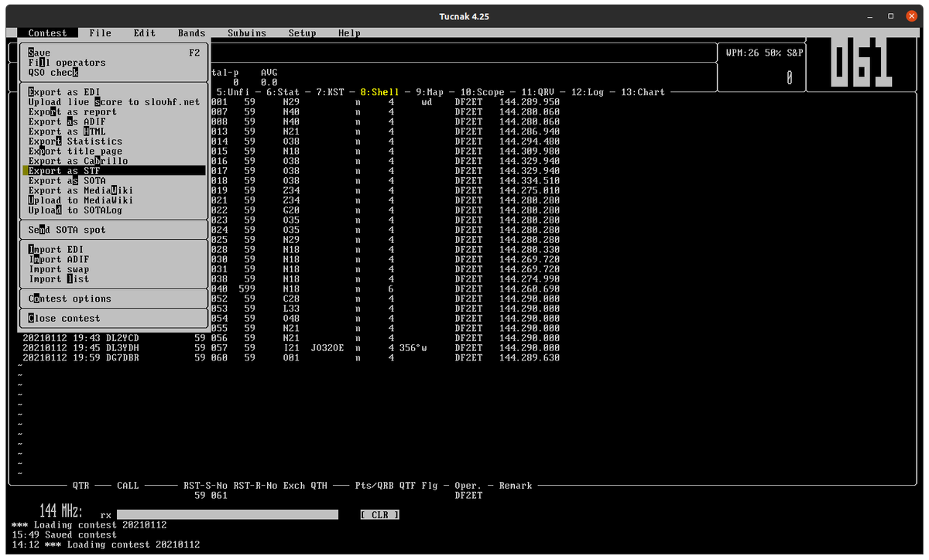The width and height of the screenshot is (929, 560).
Task: Open Contest options
Action: point(115,299)
